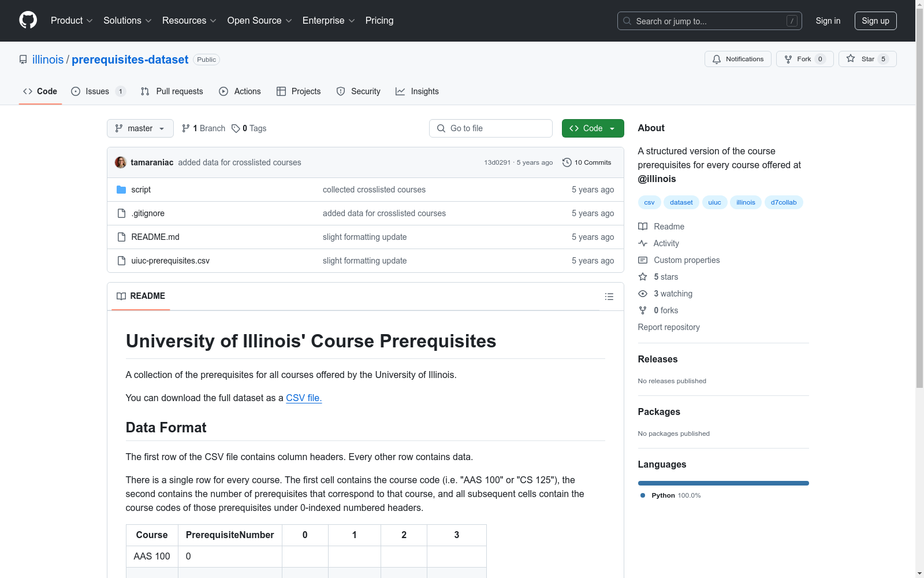Image resolution: width=924 pixels, height=578 pixels.
Task: Select the csv topic tag
Action: pyautogui.click(x=650, y=202)
